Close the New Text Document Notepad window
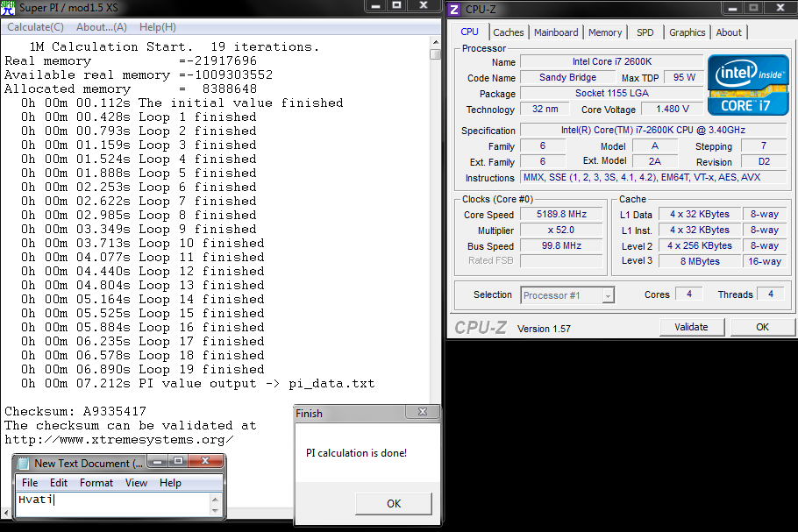Viewport: 798px width, 532px height. 206,461
